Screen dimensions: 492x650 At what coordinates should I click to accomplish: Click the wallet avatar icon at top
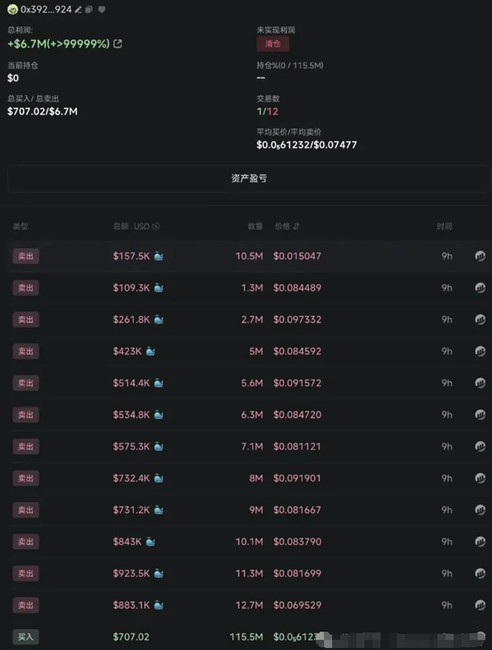12,10
